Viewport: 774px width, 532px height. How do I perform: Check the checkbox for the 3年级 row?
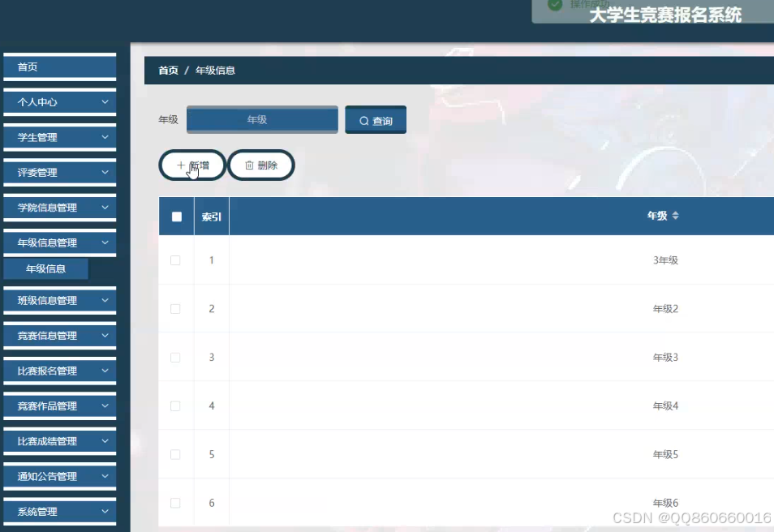click(x=175, y=260)
